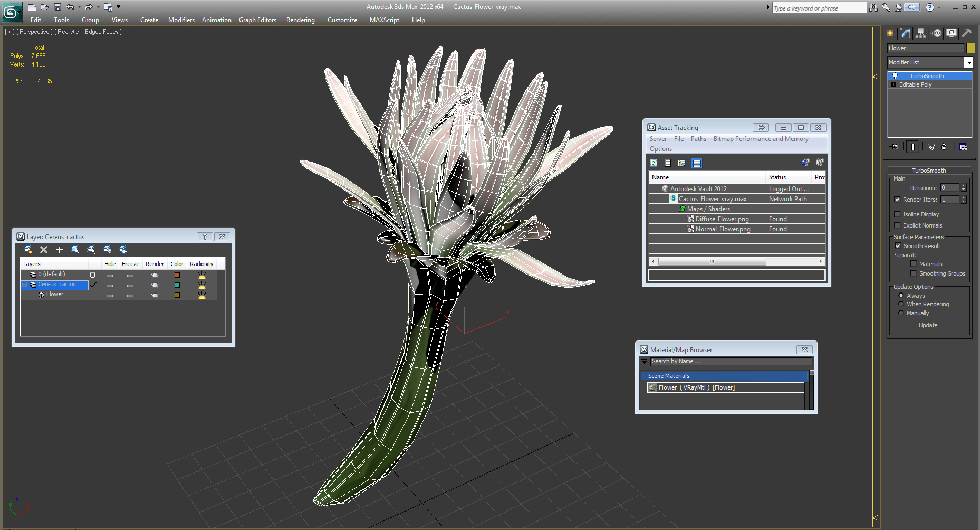Click Perspective viewport label
The image size is (980, 530).
click(x=35, y=32)
